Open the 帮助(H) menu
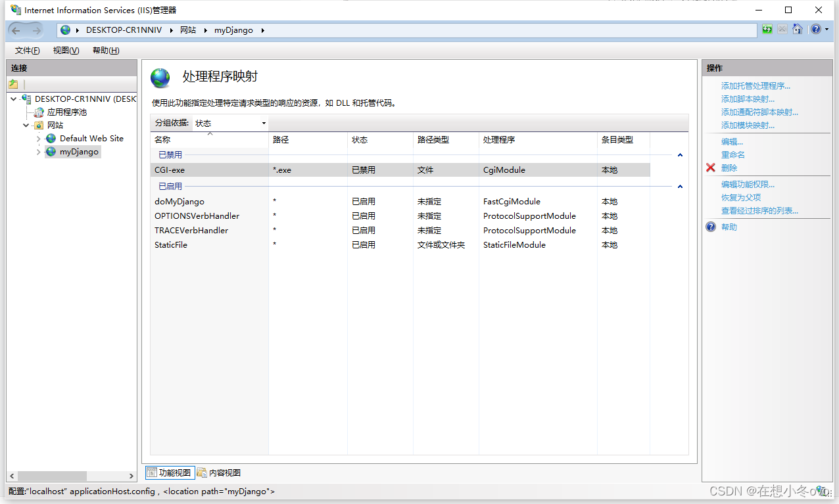This screenshot has width=839, height=504. pyautogui.click(x=106, y=51)
